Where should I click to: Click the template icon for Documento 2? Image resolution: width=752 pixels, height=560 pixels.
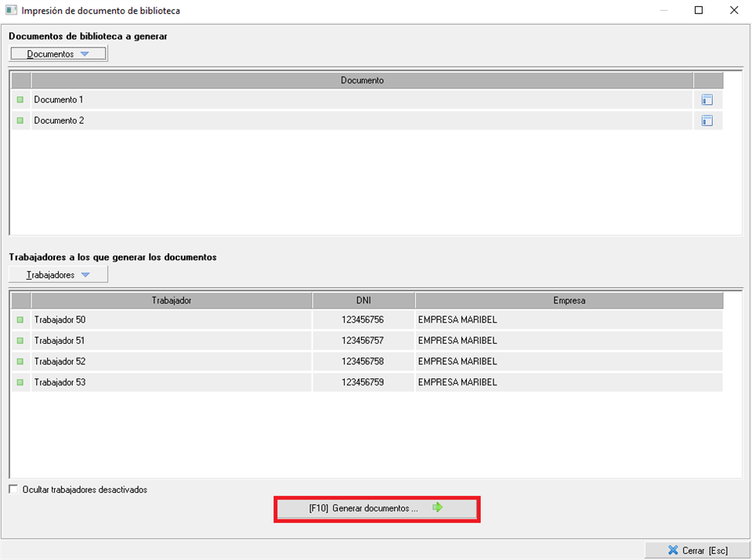pyautogui.click(x=707, y=121)
